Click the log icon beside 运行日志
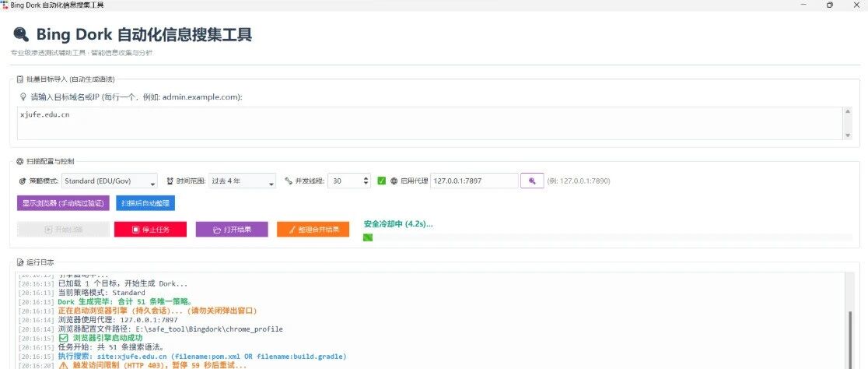The height and width of the screenshot is (369, 868). pyautogui.click(x=20, y=262)
